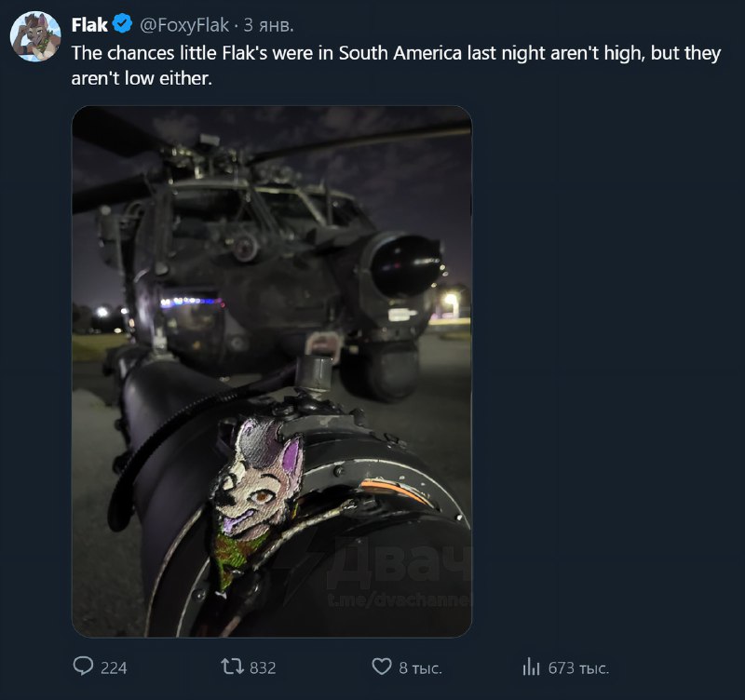Click the blue verified badge next to Flak
Screen dimensions: 745x700
(122, 25)
